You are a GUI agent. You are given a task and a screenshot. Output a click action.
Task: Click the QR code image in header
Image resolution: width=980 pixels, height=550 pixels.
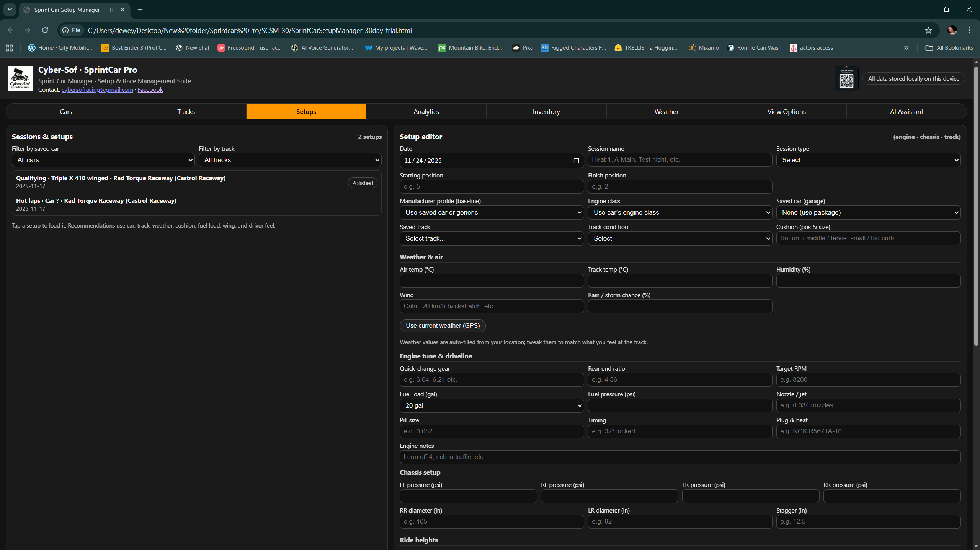click(846, 79)
